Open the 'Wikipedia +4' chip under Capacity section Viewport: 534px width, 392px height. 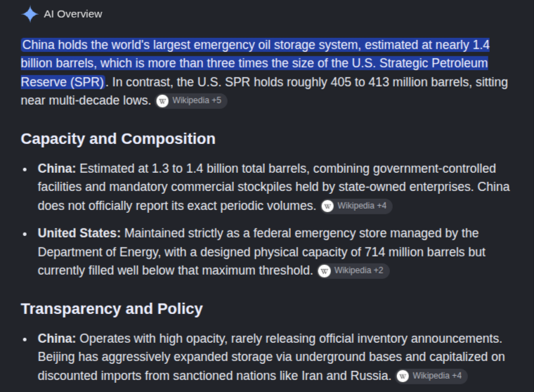click(x=356, y=206)
